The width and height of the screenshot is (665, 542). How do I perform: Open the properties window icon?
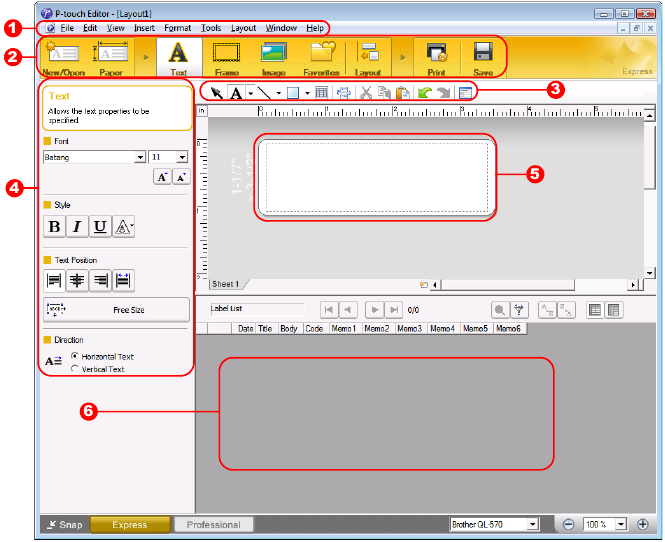[465, 92]
